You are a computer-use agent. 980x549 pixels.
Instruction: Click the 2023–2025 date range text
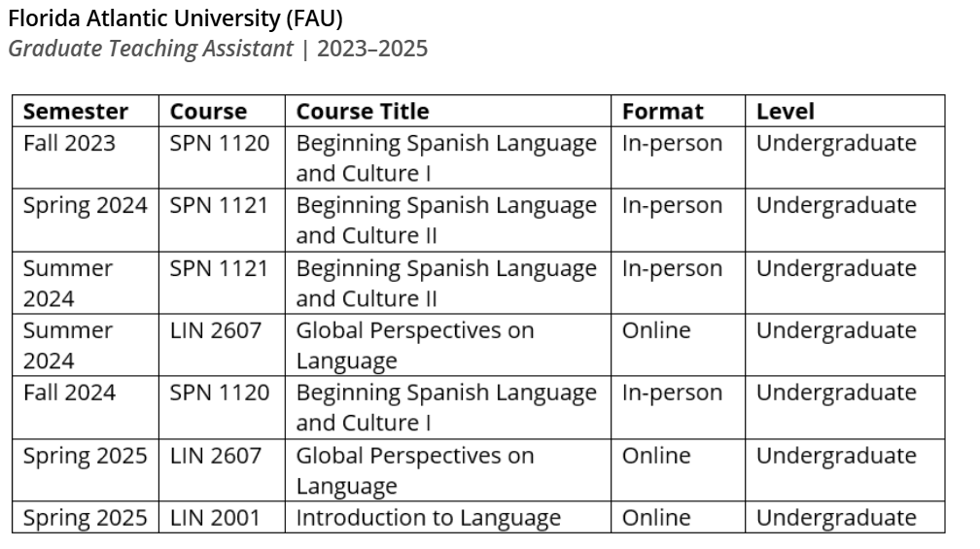pyautogui.click(x=372, y=49)
